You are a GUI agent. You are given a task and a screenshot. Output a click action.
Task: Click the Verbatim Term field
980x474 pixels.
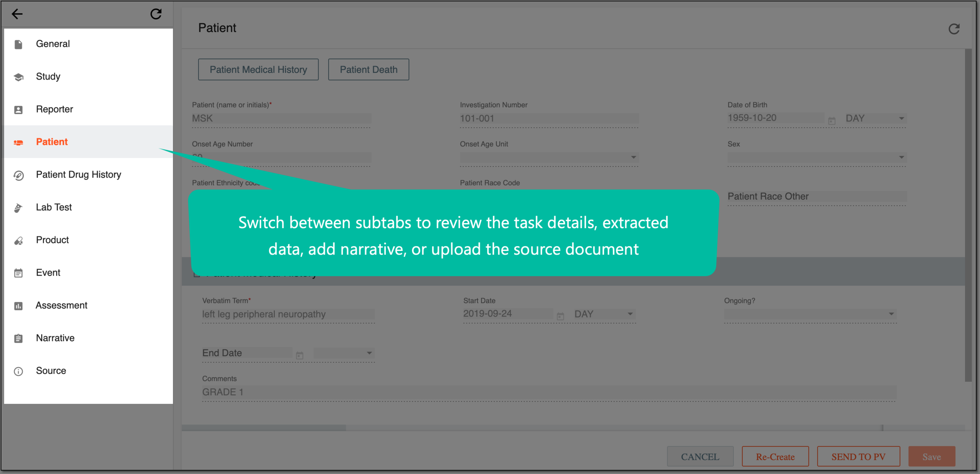tap(289, 314)
